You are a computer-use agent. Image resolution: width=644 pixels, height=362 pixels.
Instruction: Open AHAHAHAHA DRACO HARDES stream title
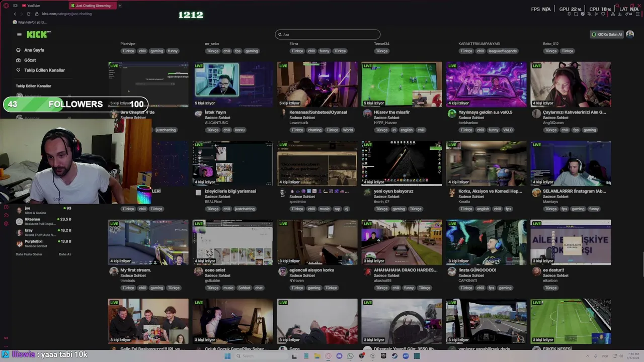[x=406, y=270]
